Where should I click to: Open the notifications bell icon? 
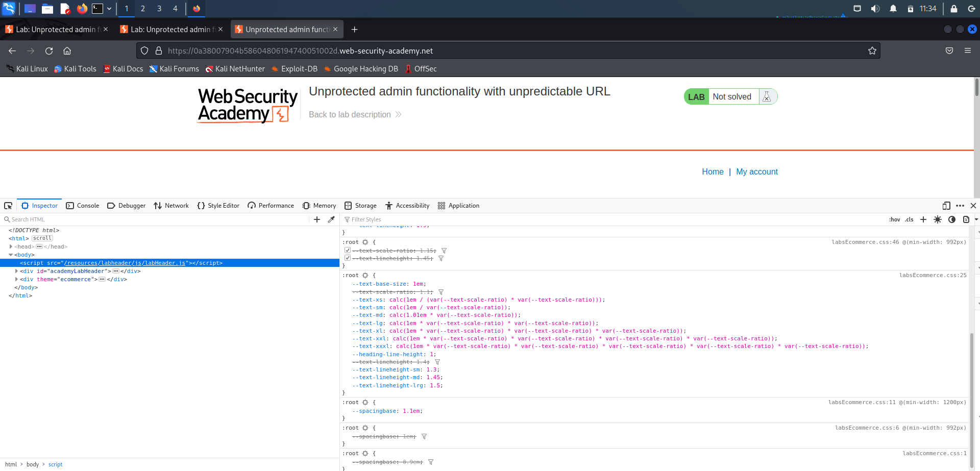click(x=893, y=8)
